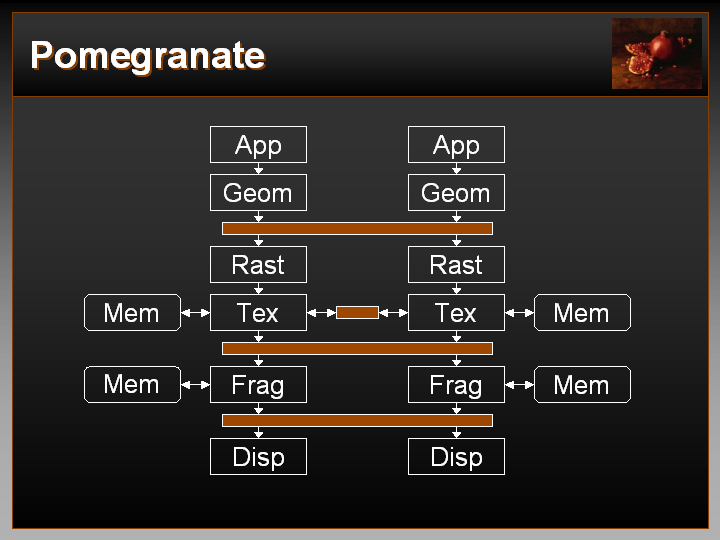
Task: Select the left Tex box
Action: click(x=258, y=313)
